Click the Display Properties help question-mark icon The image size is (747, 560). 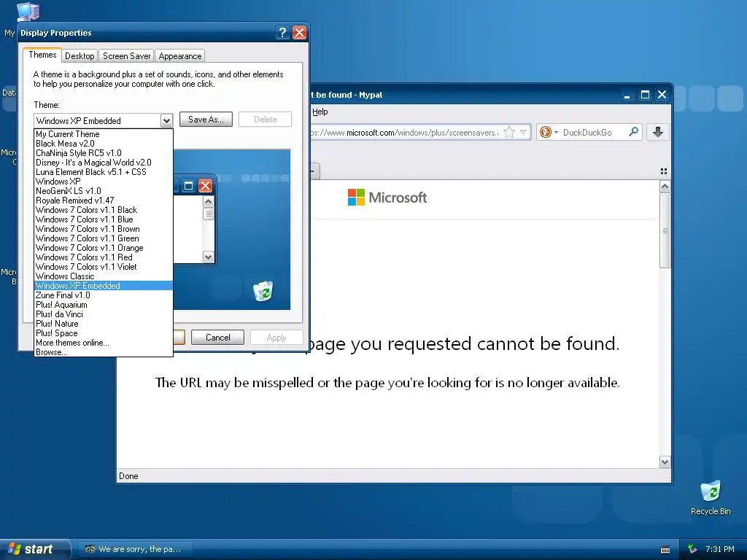[x=282, y=32]
